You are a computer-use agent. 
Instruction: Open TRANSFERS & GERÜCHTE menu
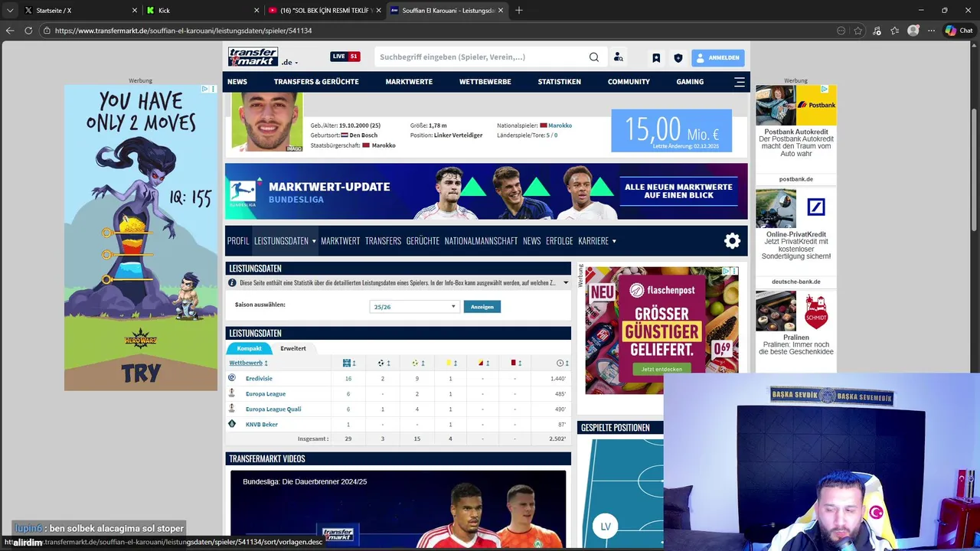(316, 82)
